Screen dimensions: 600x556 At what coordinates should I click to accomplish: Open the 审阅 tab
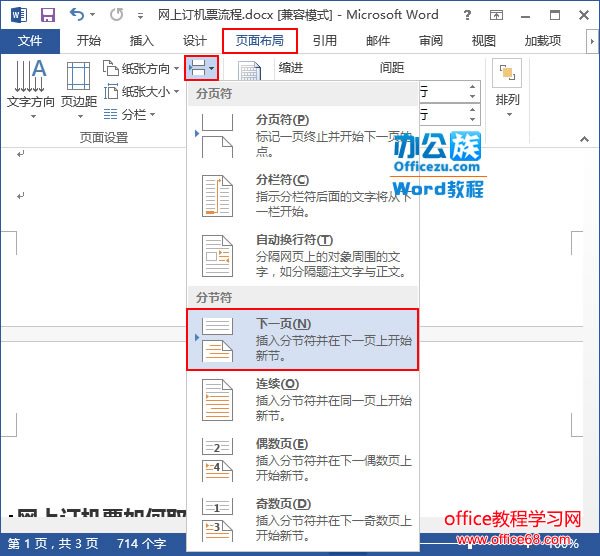click(430, 41)
